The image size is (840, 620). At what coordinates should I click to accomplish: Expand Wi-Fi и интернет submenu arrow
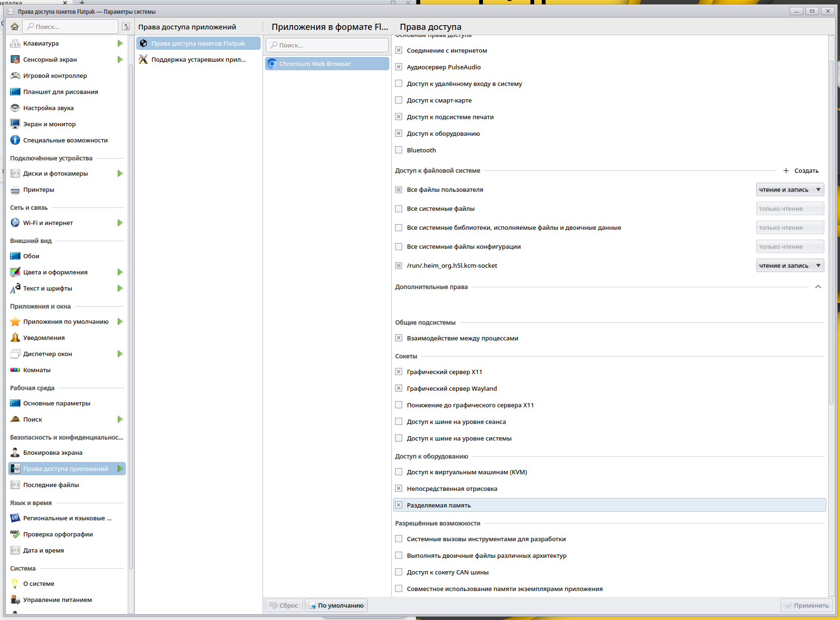tap(120, 223)
